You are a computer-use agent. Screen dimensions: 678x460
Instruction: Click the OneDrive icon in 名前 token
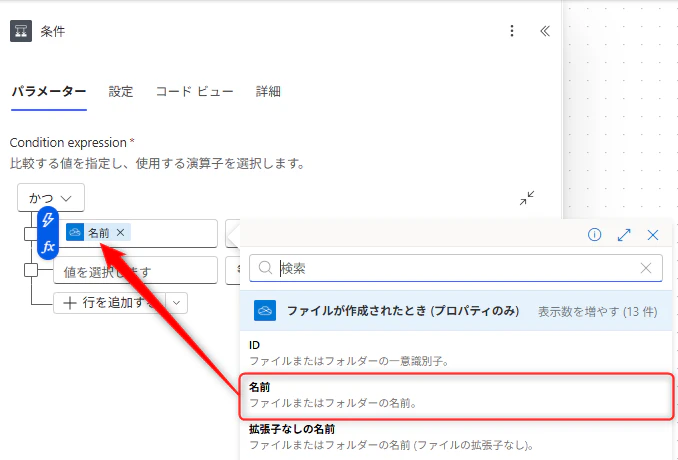tap(75, 233)
